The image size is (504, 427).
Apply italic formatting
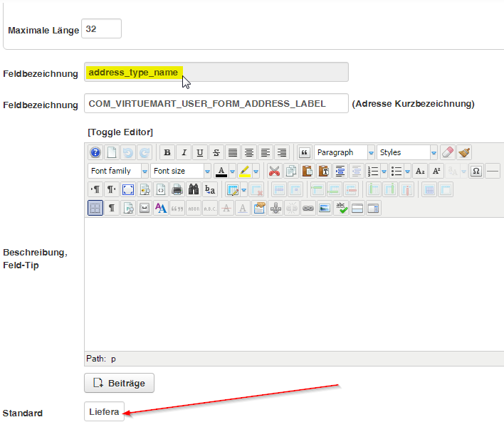(x=183, y=152)
